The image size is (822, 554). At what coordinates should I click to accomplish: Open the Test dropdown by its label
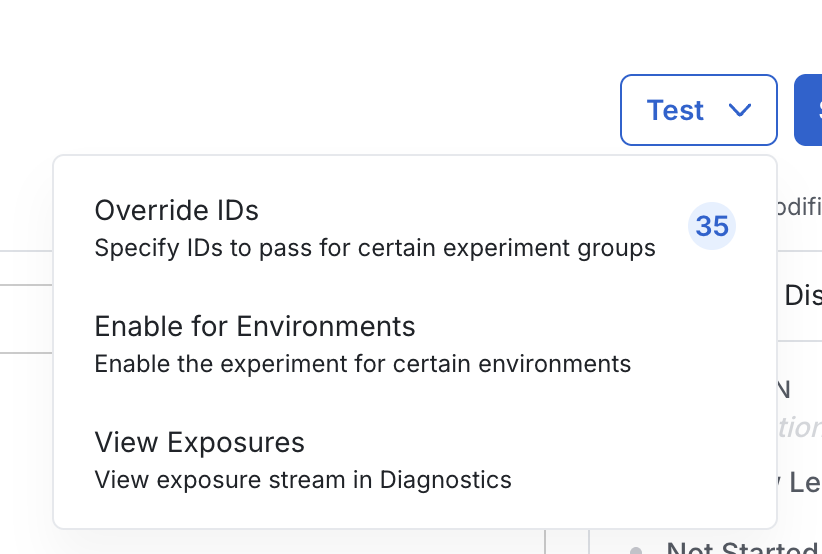click(675, 110)
